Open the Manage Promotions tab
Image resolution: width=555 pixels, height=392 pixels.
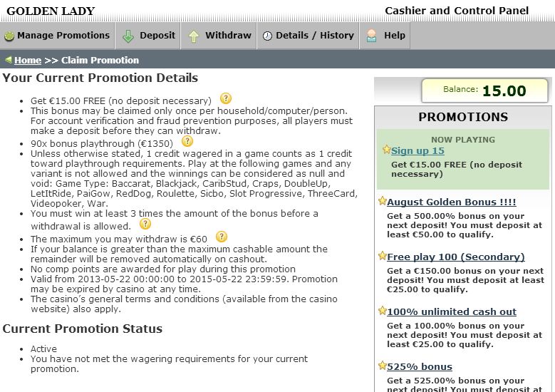click(x=57, y=36)
